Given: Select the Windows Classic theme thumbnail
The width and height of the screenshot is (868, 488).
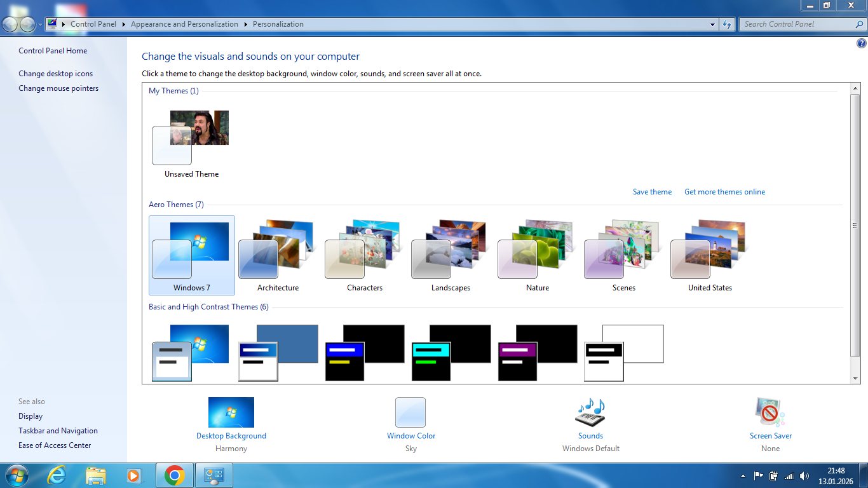Looking at the screenshot, I should pyautogui.click(x=278, y=353).
